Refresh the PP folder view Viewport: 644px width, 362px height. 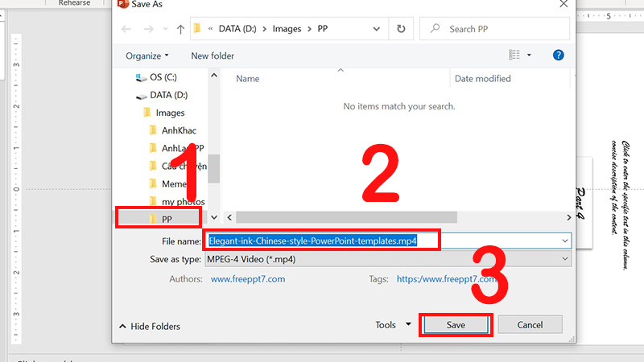point(401,29)
